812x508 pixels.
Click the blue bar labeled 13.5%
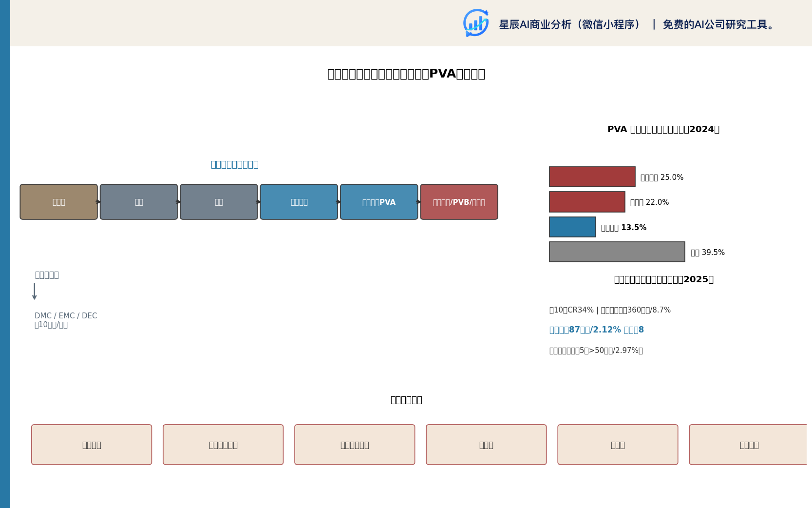pyautogui.click(x=572, y=227)
